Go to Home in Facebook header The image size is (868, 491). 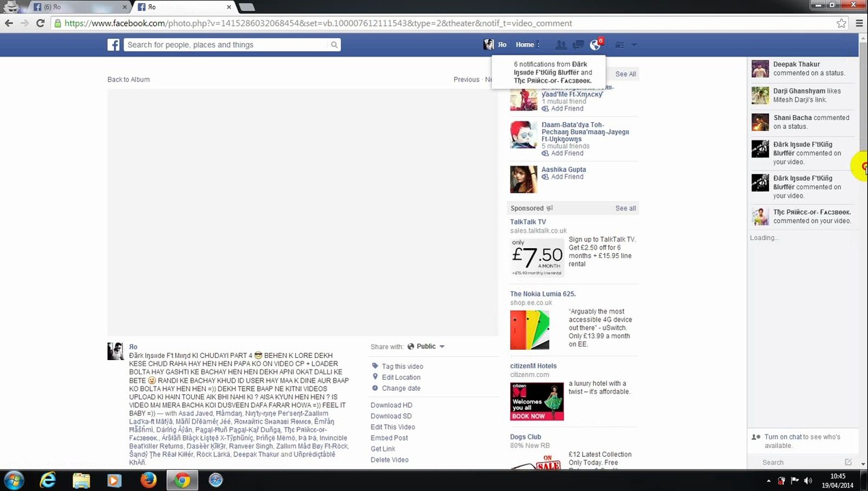525,45
